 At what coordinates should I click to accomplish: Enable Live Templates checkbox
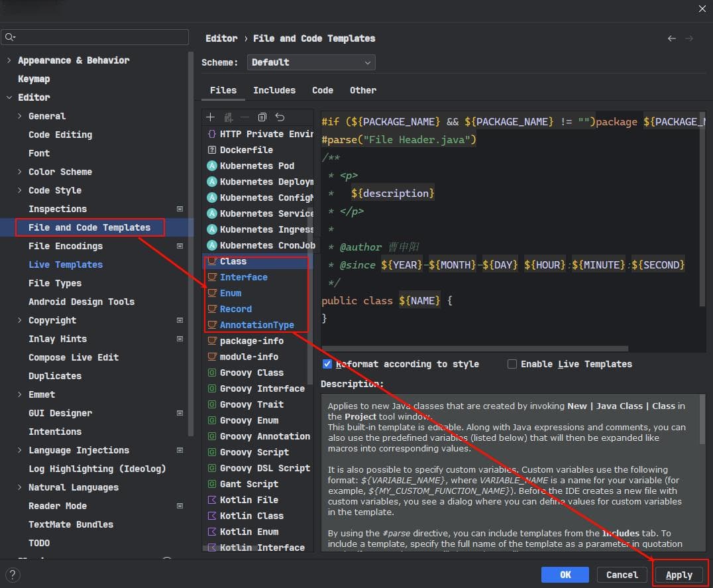pos(512,364)
